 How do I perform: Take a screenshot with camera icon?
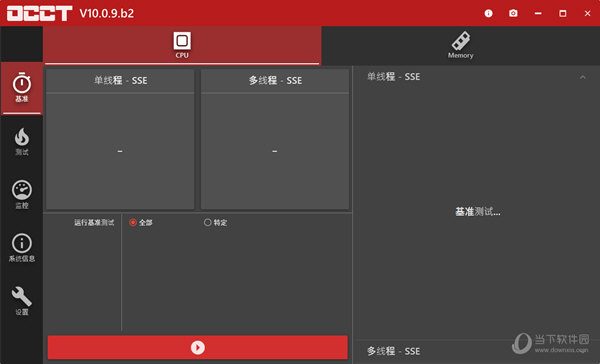pyautogui.click(x=513, y=13)
